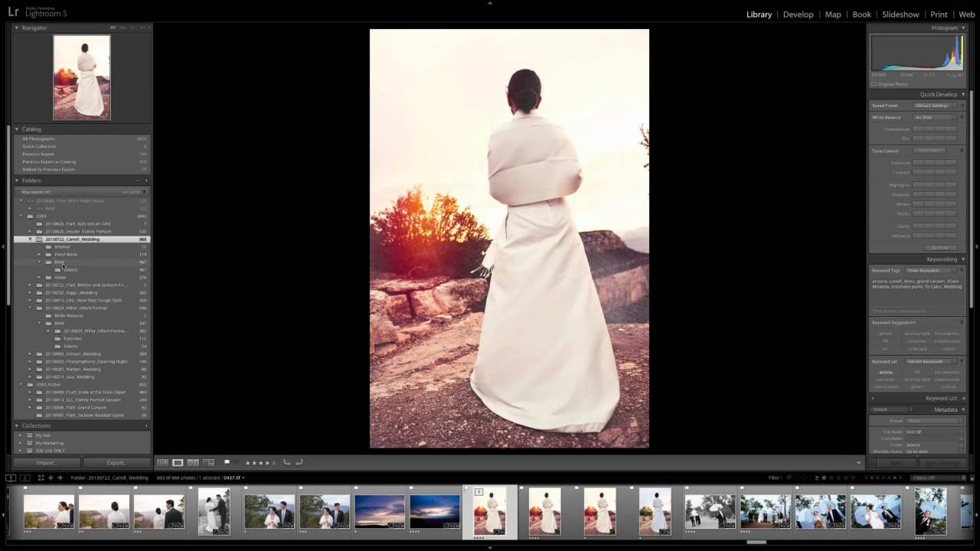Select Previous Import in the Catalog
Screen dimensions: 980x551
(82, 154)
